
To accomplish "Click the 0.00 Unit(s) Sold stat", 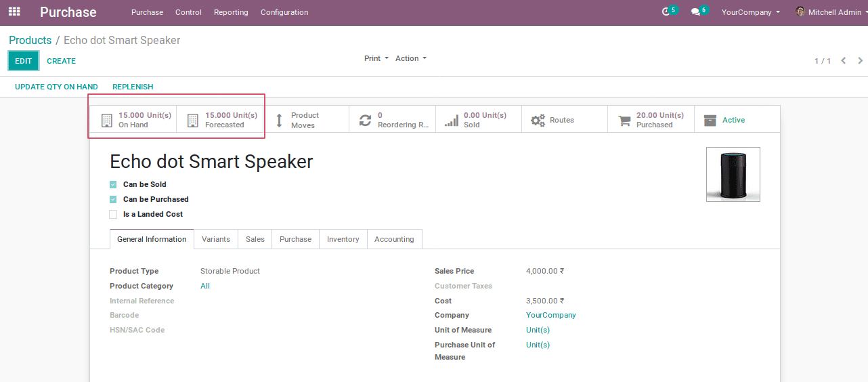I will (478, 120).
